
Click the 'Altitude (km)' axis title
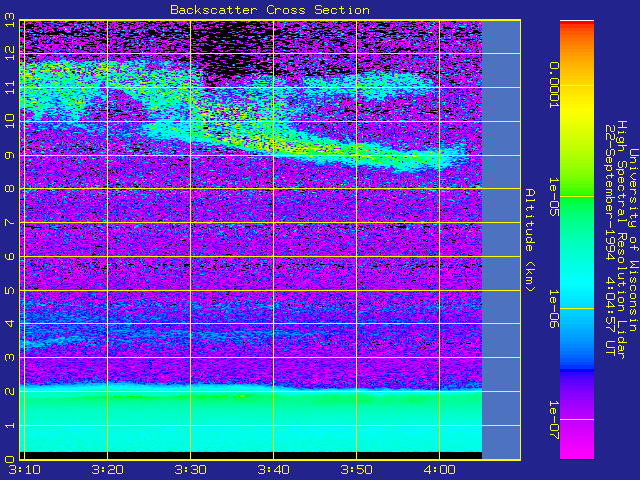click(529, 240)
